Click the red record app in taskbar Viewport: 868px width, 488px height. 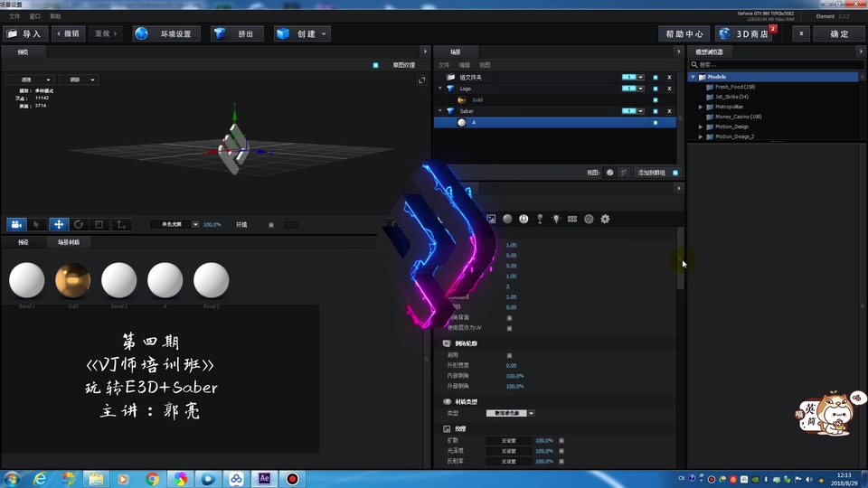[292, 479]
